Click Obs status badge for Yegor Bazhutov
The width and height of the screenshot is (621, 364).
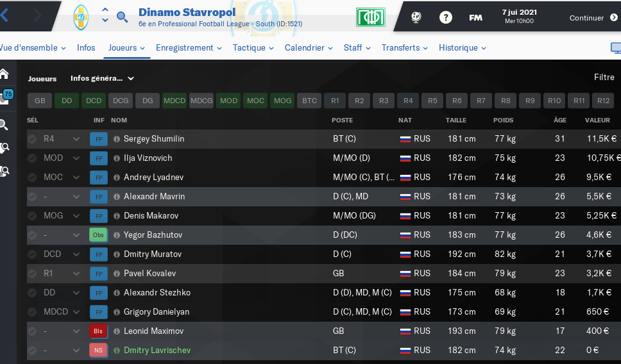tap(99, 235)
